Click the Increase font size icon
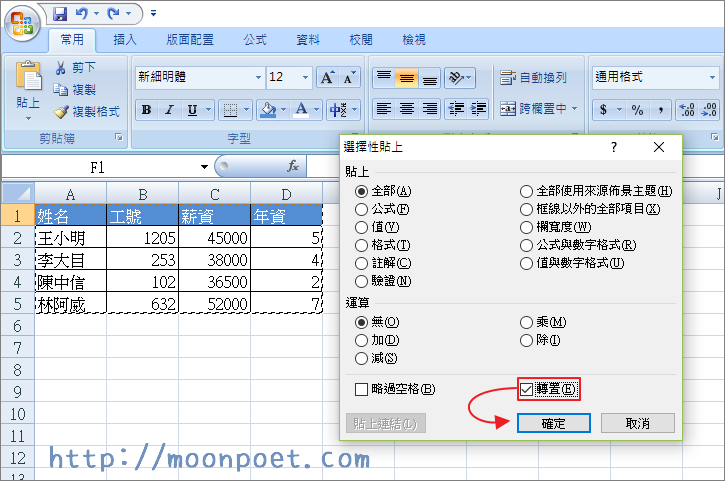Screen dimensions: 725x481 327,77
